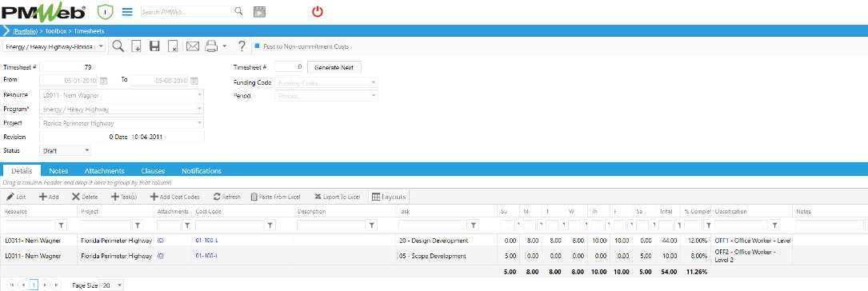Save the timesheet with the floppy icon
The width and height of the screenshot is (868, 291).
click(154, 46)
